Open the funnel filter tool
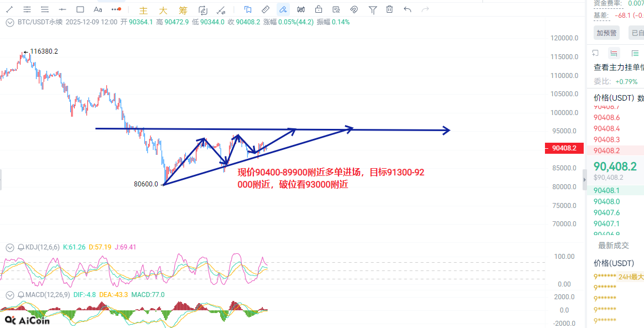Screen dimensions: 644x328 pyautogui.click(x=372, y=9)
